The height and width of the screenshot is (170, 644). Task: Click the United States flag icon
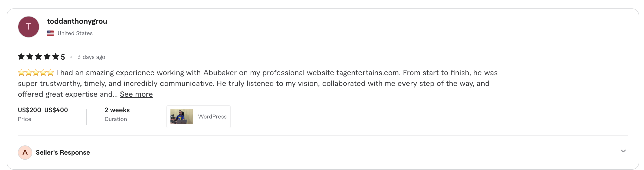pyautogui.click(x=50, y=33)
